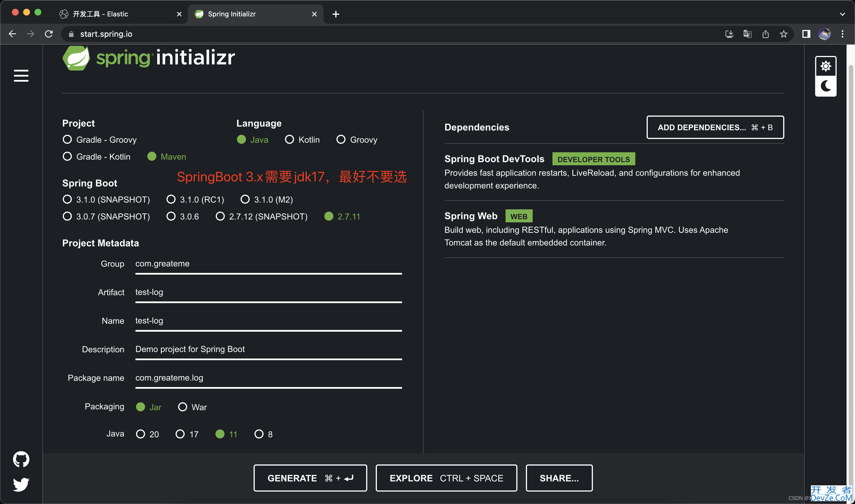Screen dimensions: 855x504
Task: Click the Spring Web dependency
Action: pos(614,229)
